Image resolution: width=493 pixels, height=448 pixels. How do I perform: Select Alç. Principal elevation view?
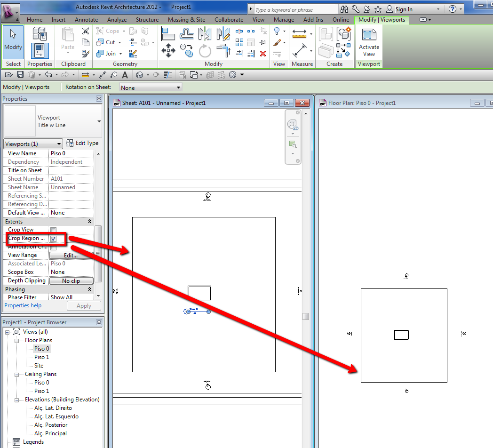tap(50, 433)
